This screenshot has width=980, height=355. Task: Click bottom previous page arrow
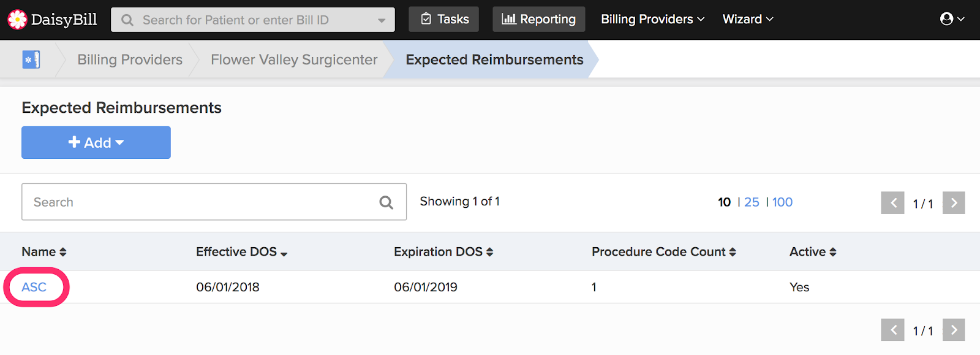(893, 330)
